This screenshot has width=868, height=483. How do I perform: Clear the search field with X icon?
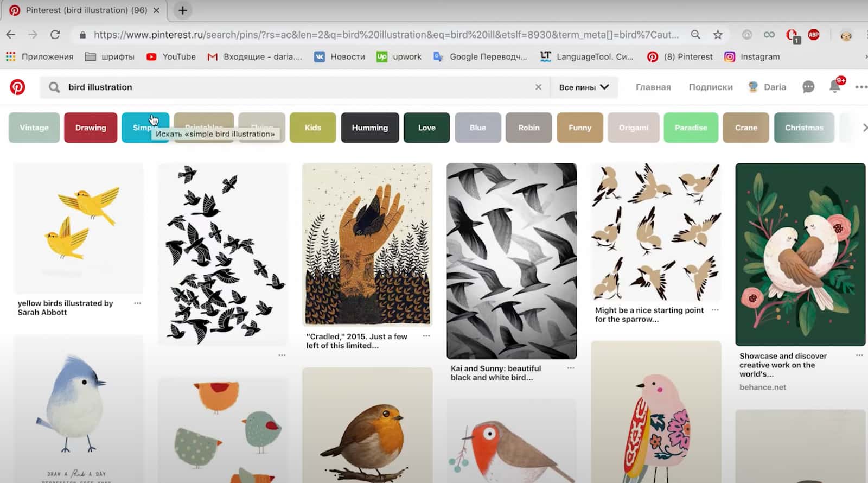point(538,87)
